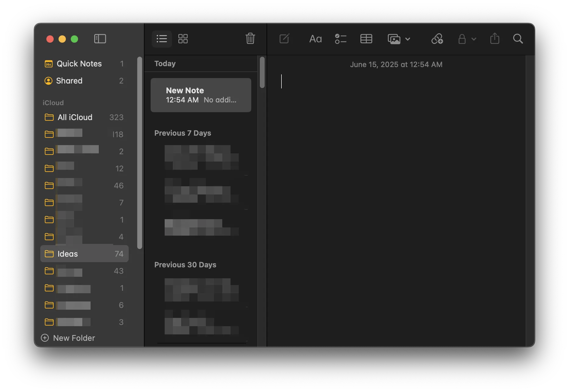
Task: Switch to gallery view
Action: (x=183, y=39)
